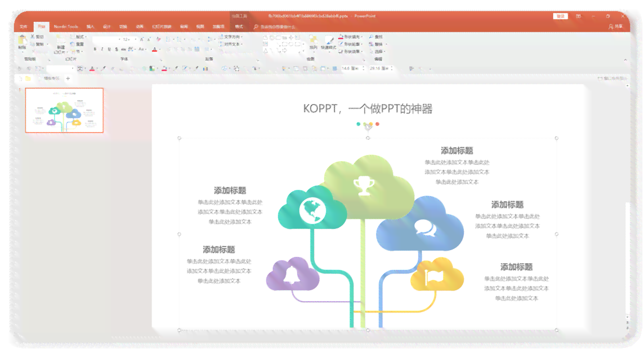
Task: Click the strikethrough abc icon
Action: tap(124, 49)
